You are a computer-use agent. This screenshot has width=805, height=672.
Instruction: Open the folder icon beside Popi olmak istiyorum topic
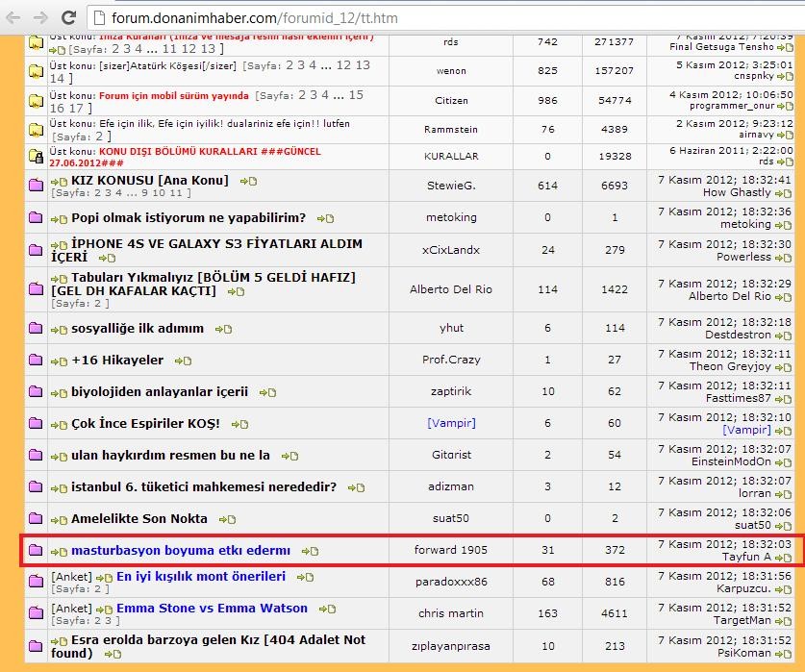[x=36, y=217]
